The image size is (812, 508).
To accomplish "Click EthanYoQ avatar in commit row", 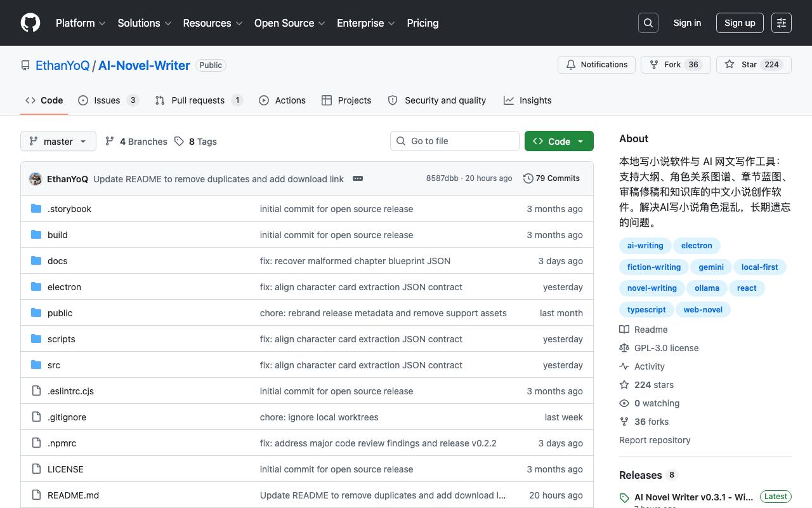I will pyautogui.click(x=36, y=179).
